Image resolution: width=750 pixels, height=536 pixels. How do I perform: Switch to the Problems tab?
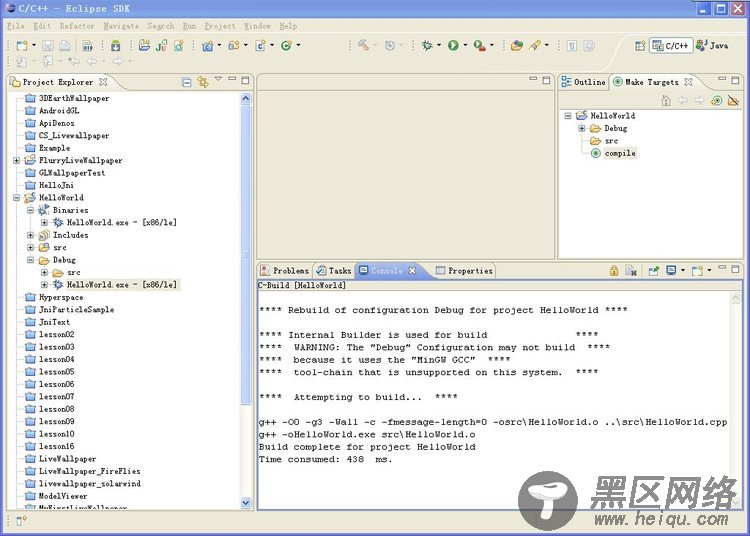click(x=285, y=271)
